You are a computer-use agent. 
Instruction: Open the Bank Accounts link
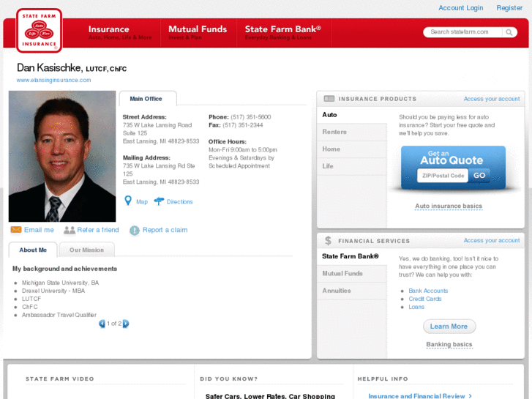point(428,291)
